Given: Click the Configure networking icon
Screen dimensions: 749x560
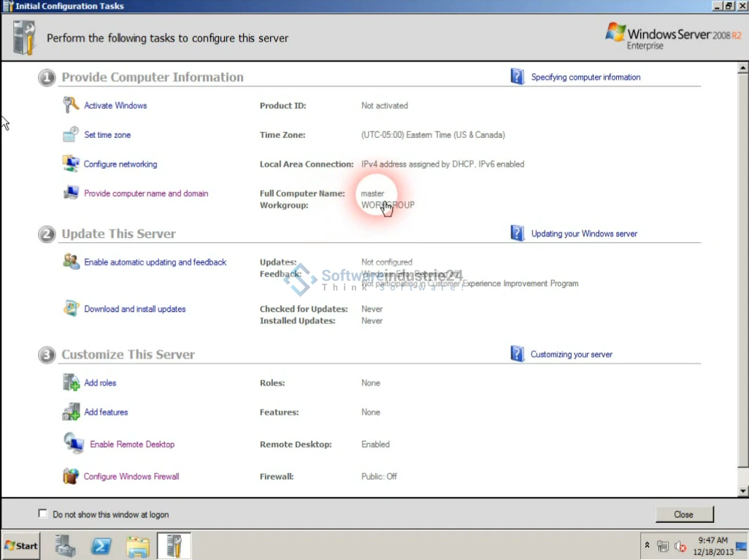Looking at the screenshot, I should [x=70, y=164].
